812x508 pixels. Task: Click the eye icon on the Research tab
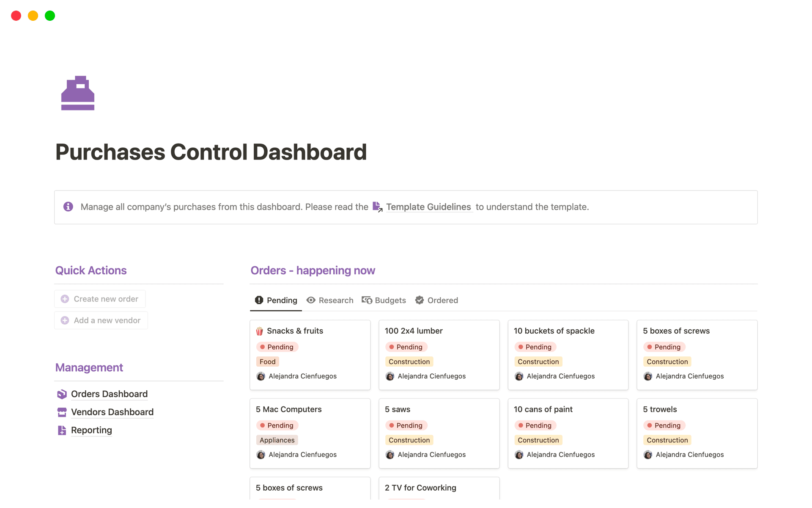click(x=312, y=300)
